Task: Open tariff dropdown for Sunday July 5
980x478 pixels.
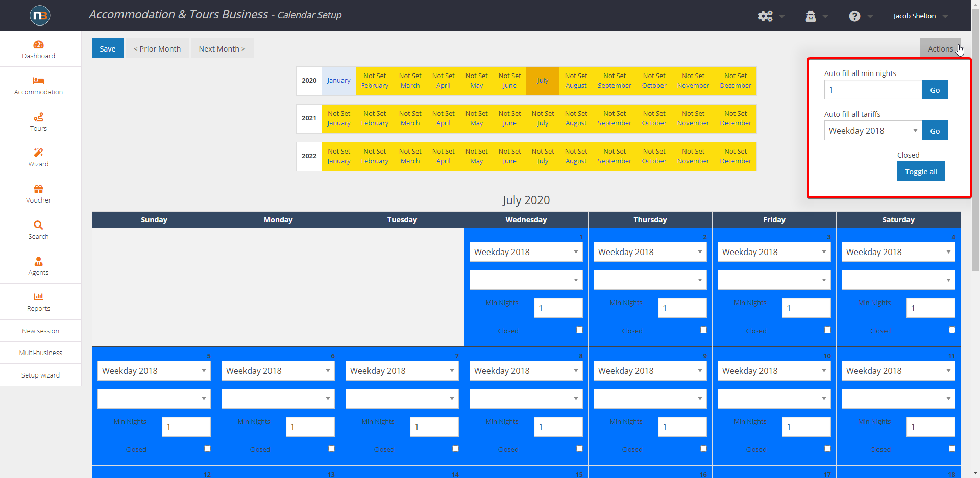Action: tap(154, 371)
